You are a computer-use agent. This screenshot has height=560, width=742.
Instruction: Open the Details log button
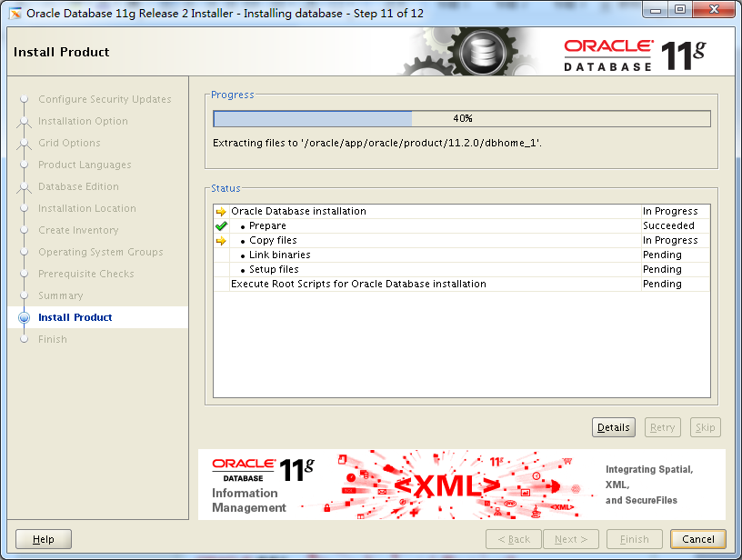point(613,427)
